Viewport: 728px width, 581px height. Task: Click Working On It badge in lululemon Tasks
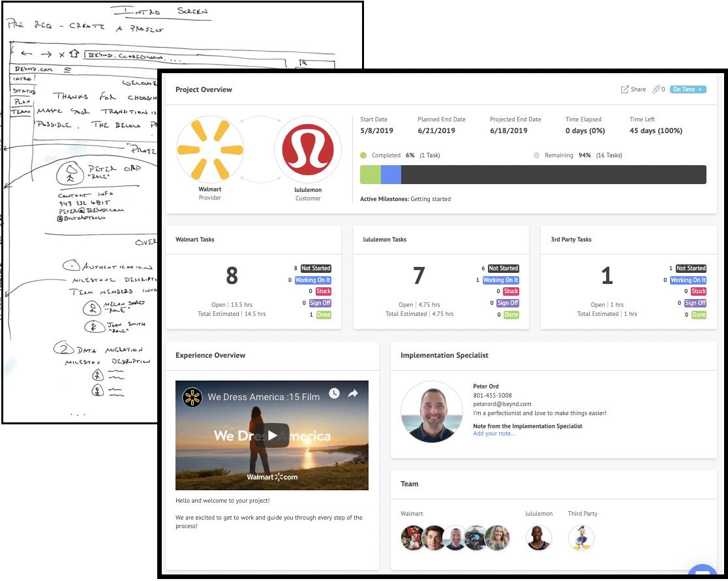coord(500,280)
